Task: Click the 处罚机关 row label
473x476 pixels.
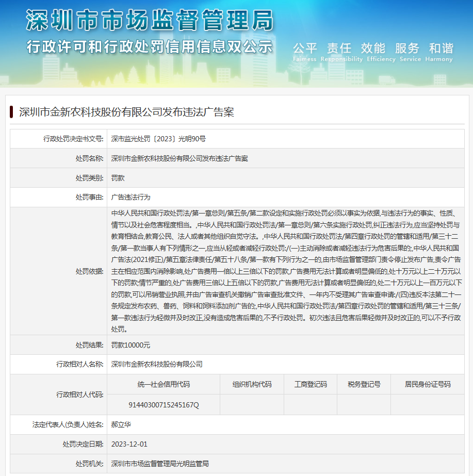Action: coord(90,464)
